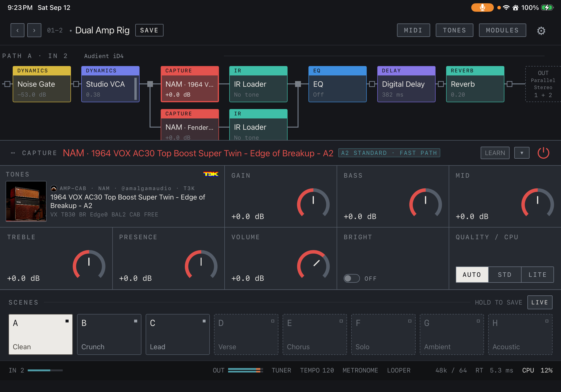Viewport: 561px width, 392px height.
Task: Click the split node after Studio VCA
Action: coord(150,84)
